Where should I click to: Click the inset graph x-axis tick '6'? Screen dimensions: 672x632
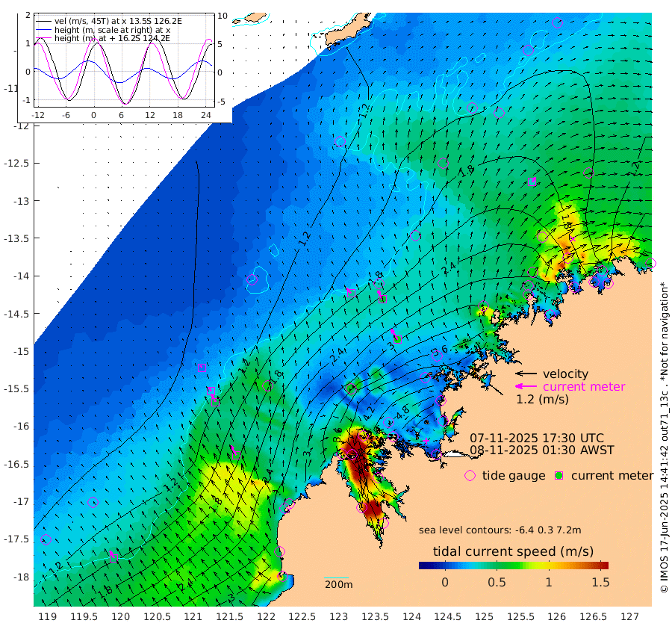click(x=121, y=115)
